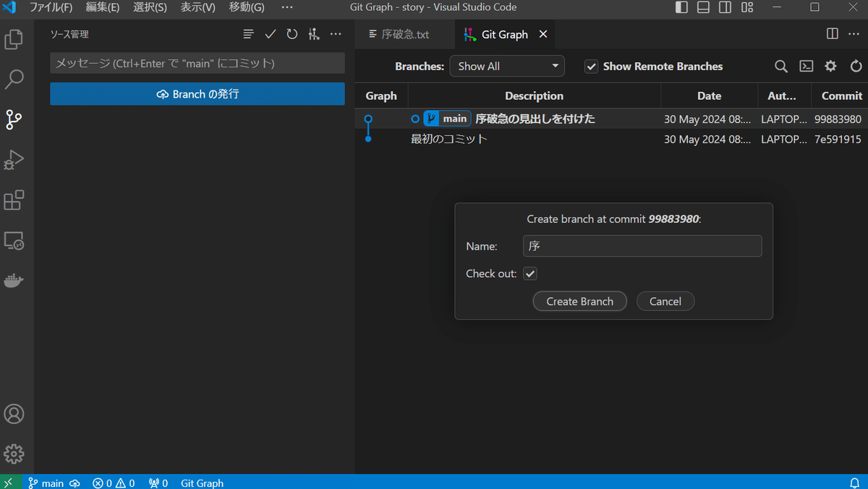Click the commit checkmark icon
The width and height of the screenshot is (868, 489).
pyautogui.click(x=270, y=34)
